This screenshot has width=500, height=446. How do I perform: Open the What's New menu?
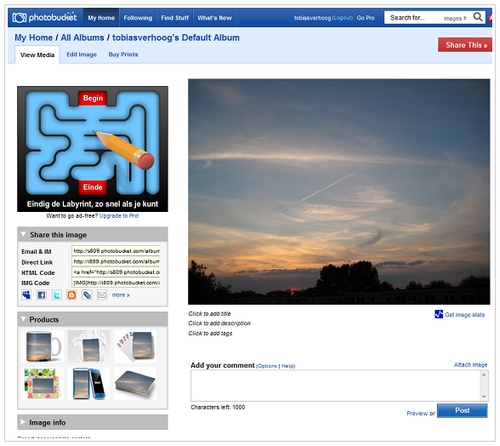(214, 18)
